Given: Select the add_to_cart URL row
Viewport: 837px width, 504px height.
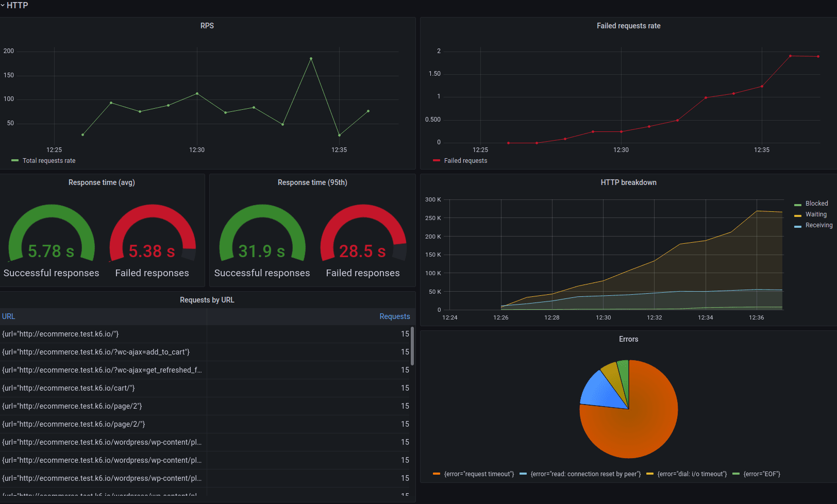Looking at the screenshot, I should click(x=206, y=352).
